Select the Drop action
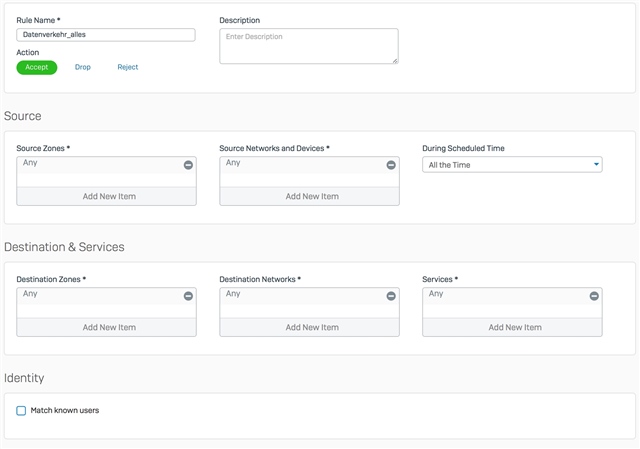This screenshot has height=449, width=640. [83, 67]
